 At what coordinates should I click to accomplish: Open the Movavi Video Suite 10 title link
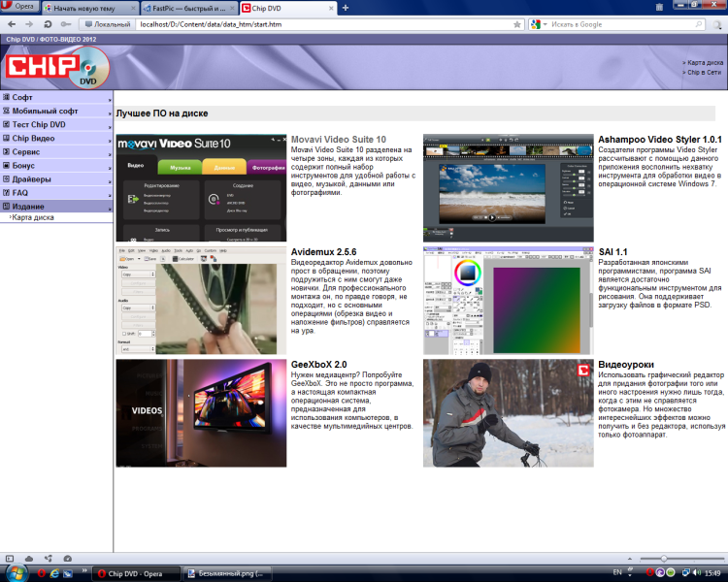click(x=339, y=140)
